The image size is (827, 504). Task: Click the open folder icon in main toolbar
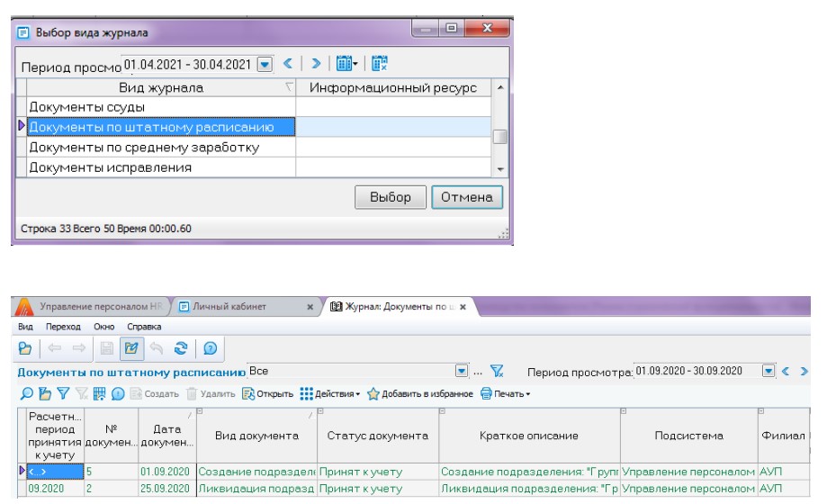pos(25,348)
